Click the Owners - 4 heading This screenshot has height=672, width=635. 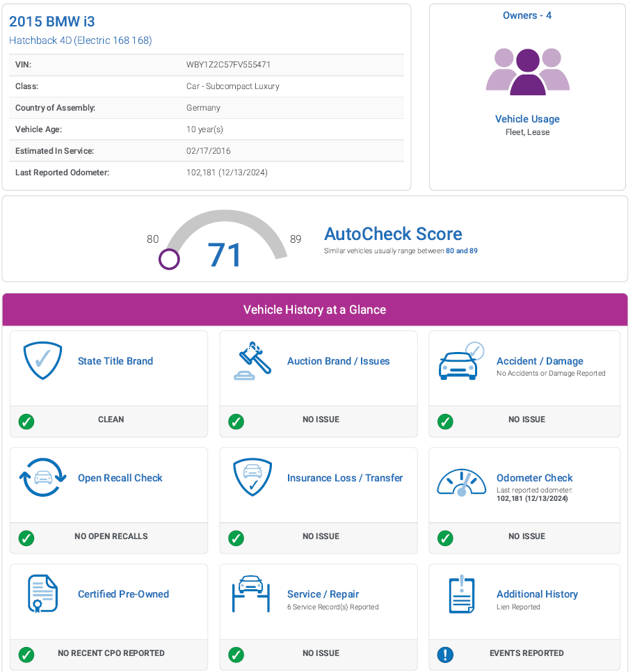(527, 15)
